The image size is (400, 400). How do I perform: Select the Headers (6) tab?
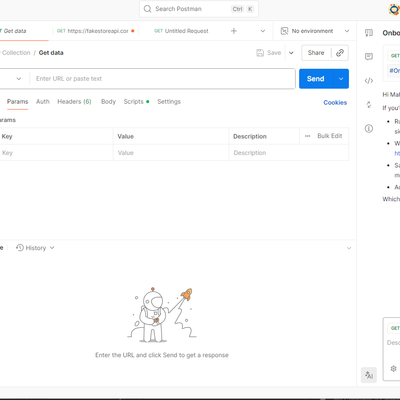click(74, 102)
